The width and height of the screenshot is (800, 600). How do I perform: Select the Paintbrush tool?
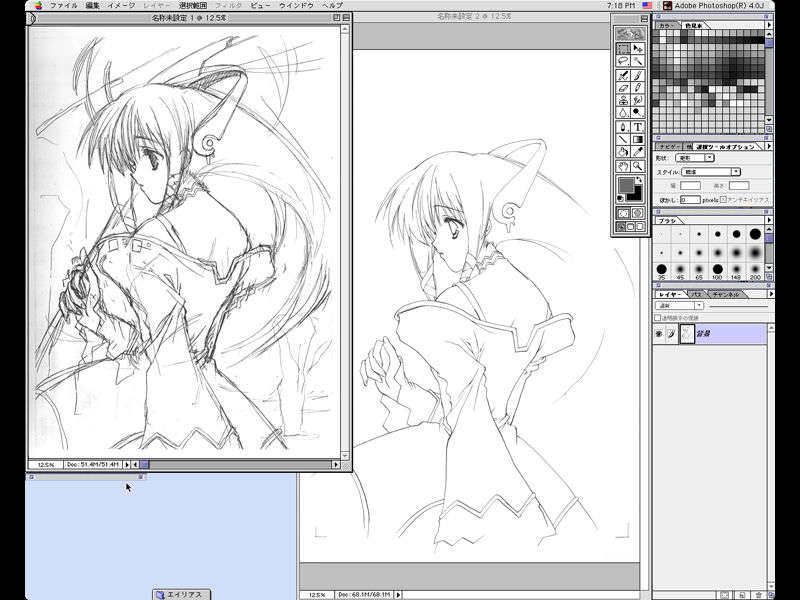638,76
